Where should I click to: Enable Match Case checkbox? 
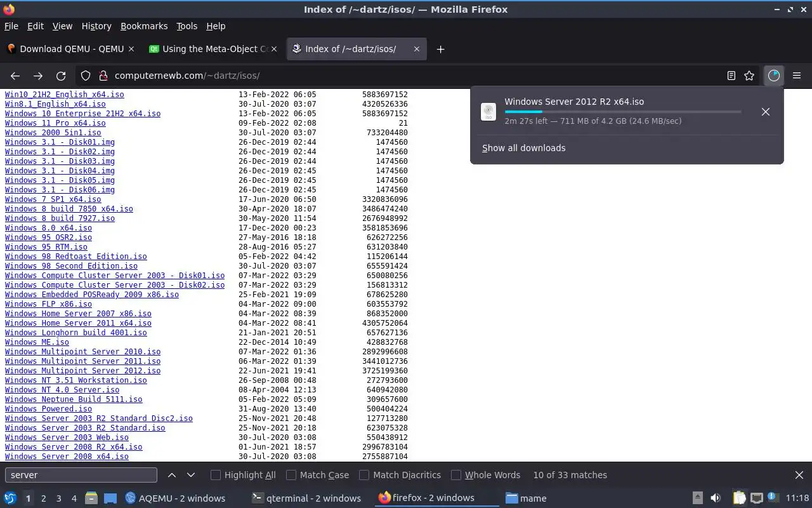[291, 475]
